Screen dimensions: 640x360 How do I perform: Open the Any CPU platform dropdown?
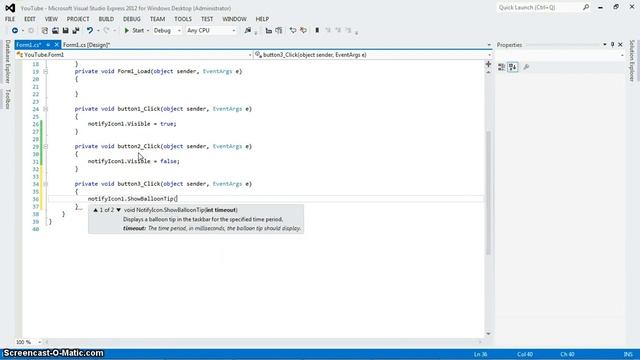coord(211,31)
